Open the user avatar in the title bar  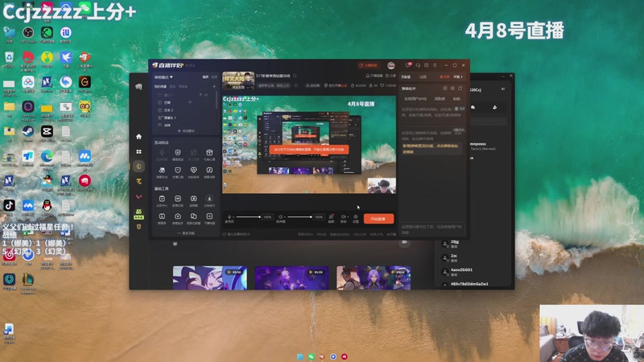(391, 65)
